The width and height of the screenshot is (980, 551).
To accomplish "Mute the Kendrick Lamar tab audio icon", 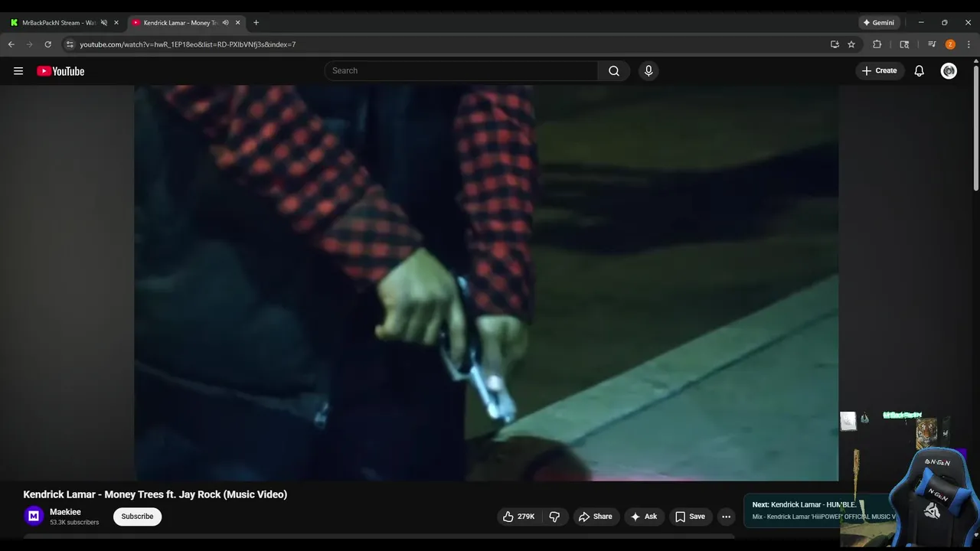I will click(x=225, y=22).
